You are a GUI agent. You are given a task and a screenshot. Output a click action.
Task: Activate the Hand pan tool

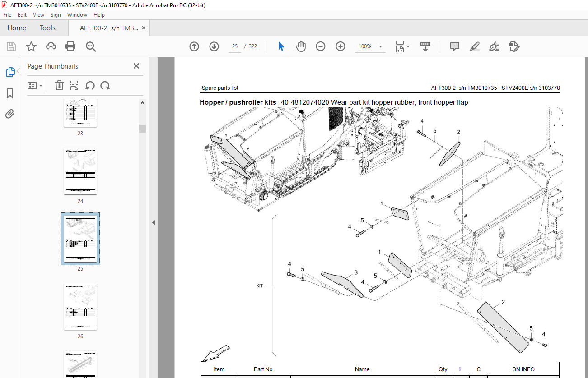click(301, 46)
